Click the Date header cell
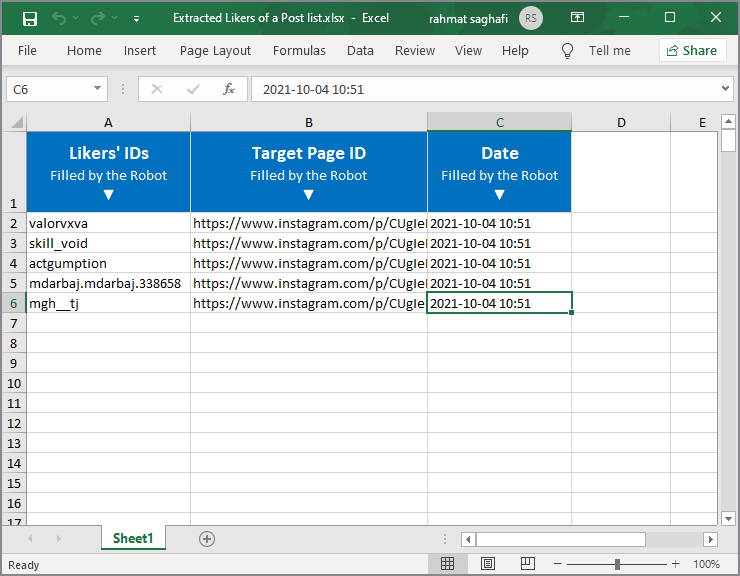Viewport: 740px width, 576px height. [499, 172]
